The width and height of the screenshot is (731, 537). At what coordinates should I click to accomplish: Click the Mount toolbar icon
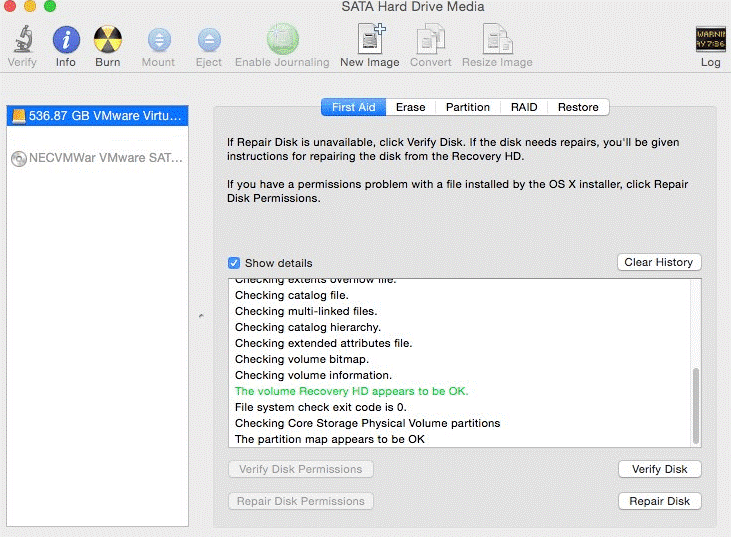point(159,40)
